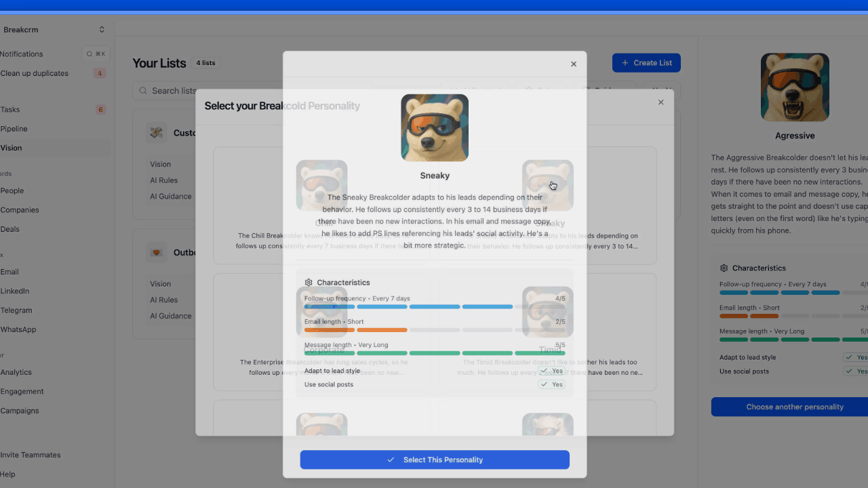
Task: Open the Email inbox item
Action: (x=9, y=272)
